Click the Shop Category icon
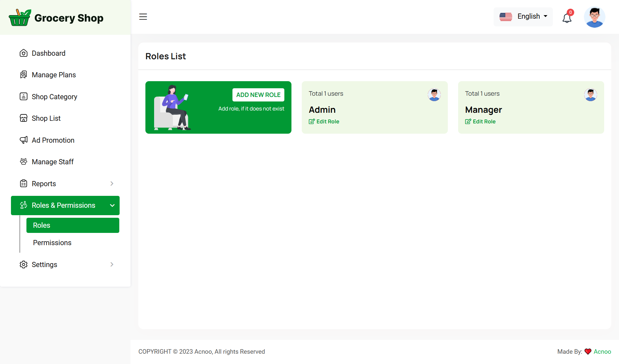Image resolution: width=619 pixels, height=364 pixels. pyautogui.click(x=24, y=97)
